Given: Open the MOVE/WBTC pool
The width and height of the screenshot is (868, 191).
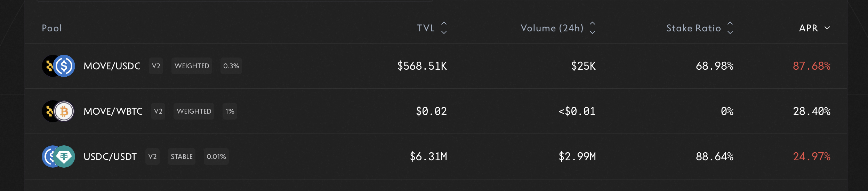Looking at the screenshot, I should (x=113, y=111).
